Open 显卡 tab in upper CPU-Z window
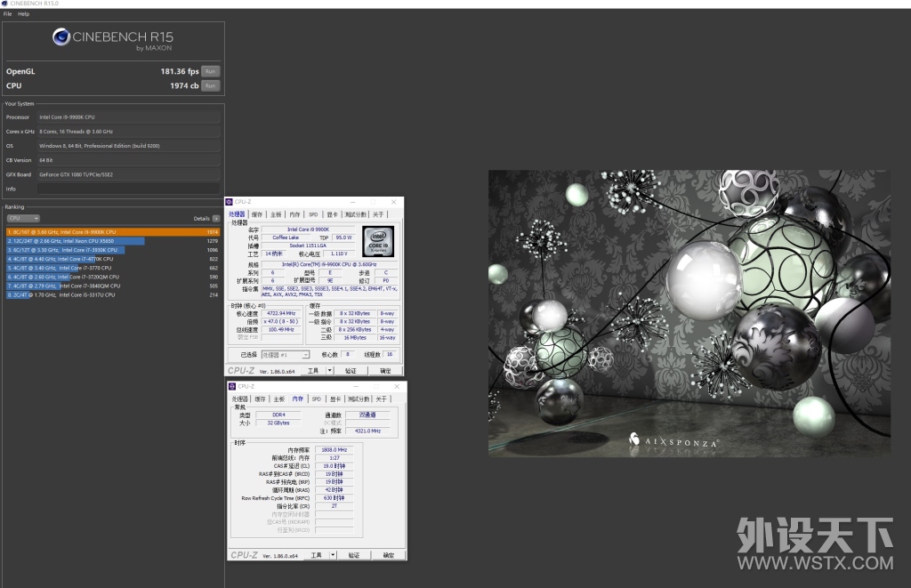 [x=332, y=214]
